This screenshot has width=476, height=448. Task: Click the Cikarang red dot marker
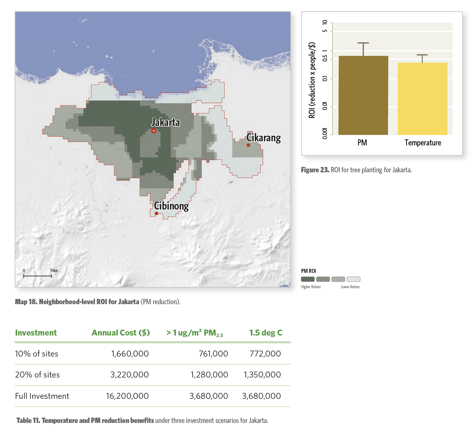pos(248,145)
